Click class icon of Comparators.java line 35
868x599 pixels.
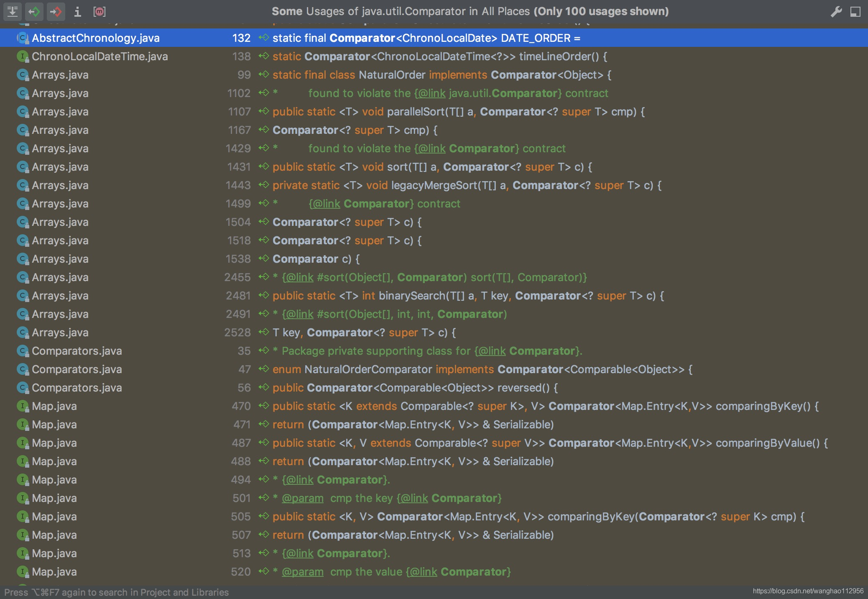[22, 351]
